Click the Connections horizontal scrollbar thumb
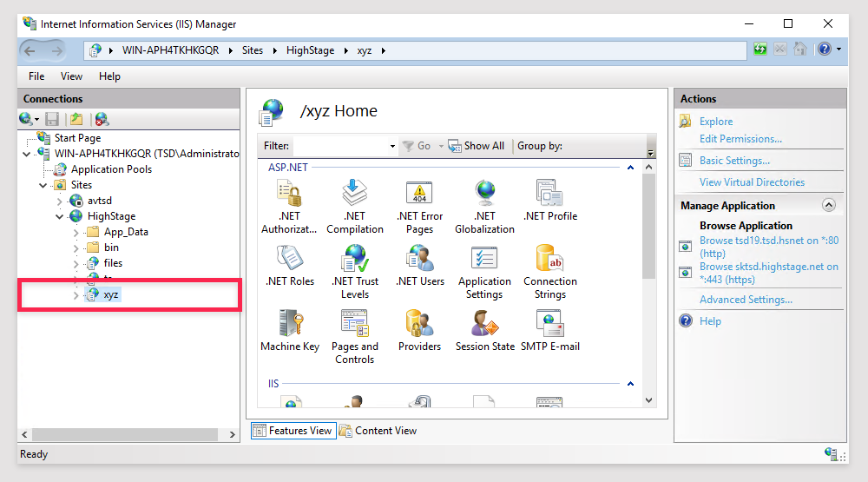Image resolution: width=868 pixels, height=482 pixels. (x=124, y=435)
